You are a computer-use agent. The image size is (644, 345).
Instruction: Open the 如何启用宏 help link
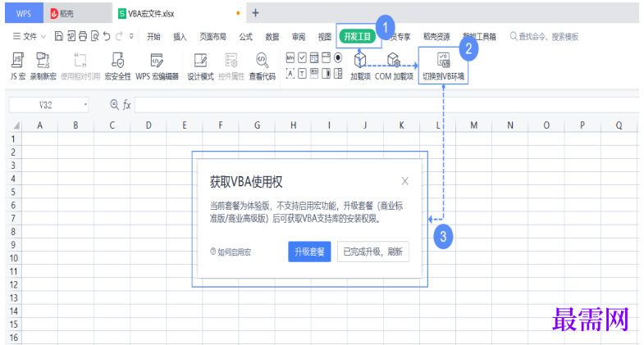(x=231, y=252)
